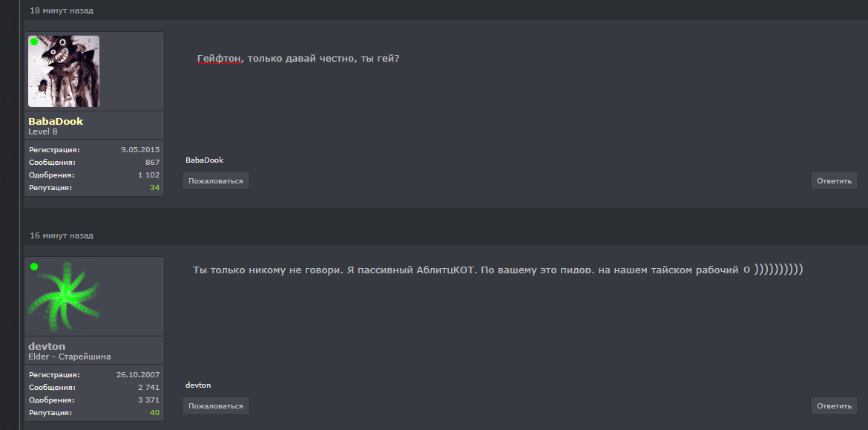Viewport: 868px width, 430px height.
Task: Click BabaDook's Одобрения count 1 102
Action: tap(148, 175)
